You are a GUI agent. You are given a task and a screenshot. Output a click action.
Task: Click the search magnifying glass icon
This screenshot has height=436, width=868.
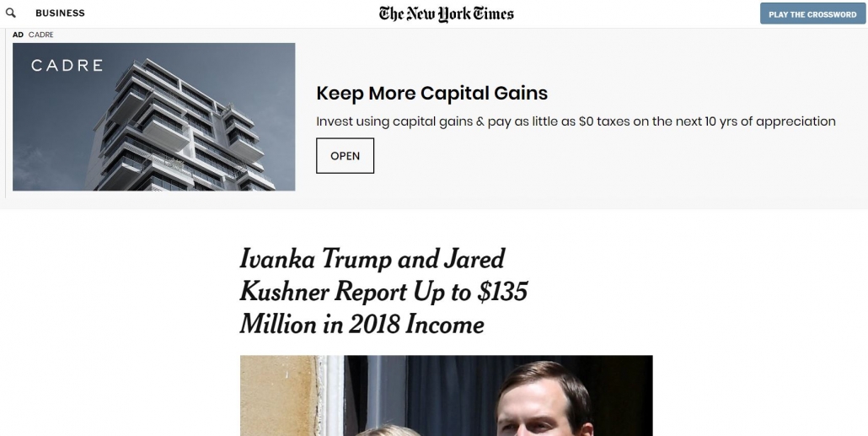[11, 13]
